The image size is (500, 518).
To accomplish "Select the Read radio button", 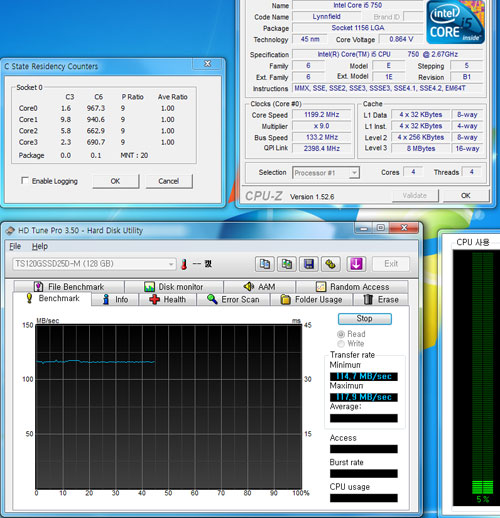I will (341, 334).
